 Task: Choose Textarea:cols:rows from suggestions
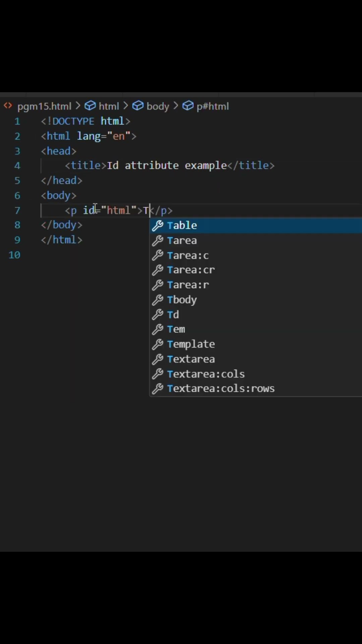tap(221, 388)
